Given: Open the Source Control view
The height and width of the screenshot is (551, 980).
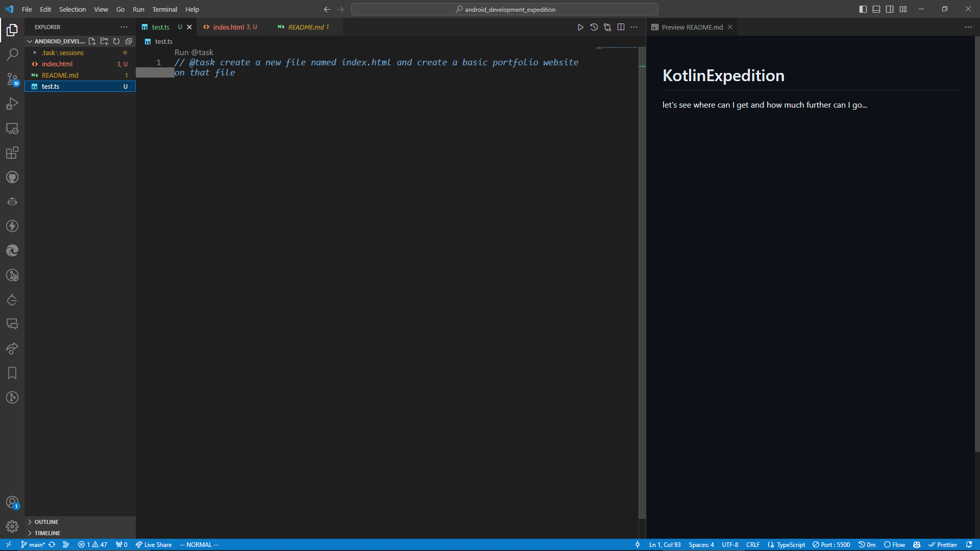Looking at the screenshot, I should 12,79.
